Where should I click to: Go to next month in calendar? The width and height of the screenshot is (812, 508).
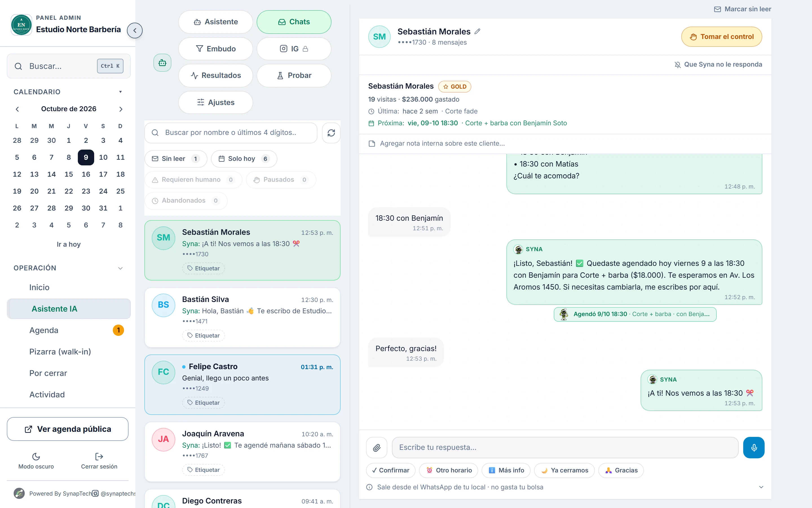[x=121, y=109]
